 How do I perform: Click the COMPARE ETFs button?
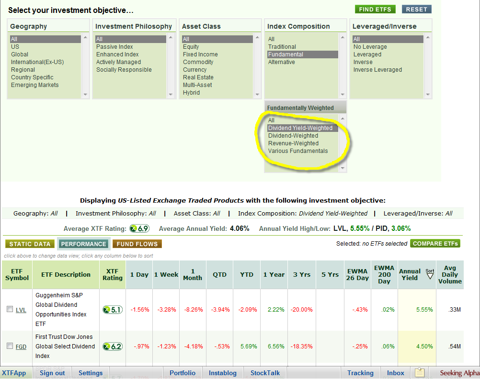click(x=435, y=244)
